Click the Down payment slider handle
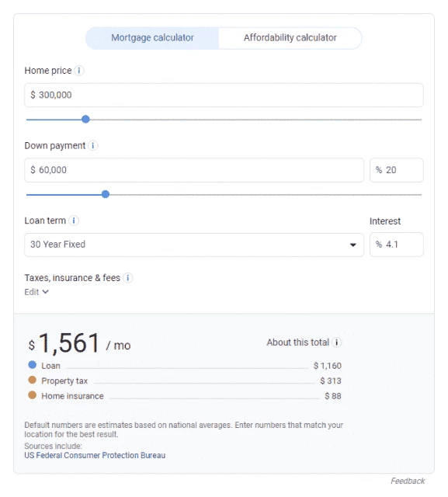This screenshot has height=497, width=448. point(106,194)
